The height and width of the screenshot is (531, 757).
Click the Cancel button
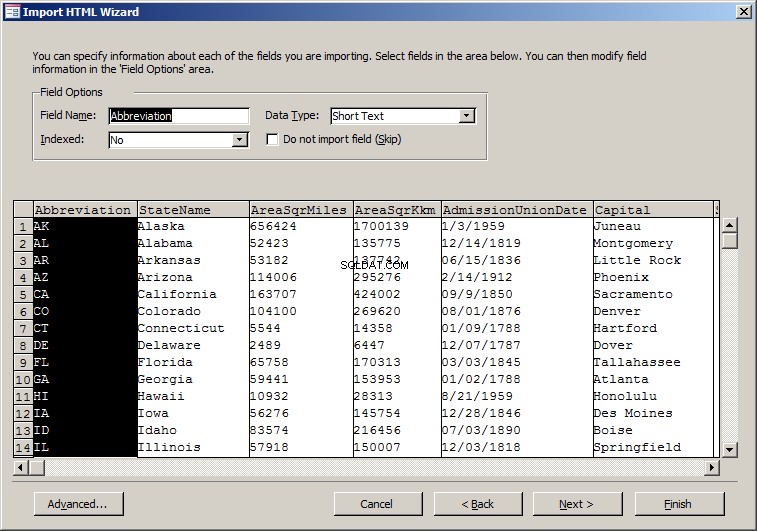[x=378, y=504]
